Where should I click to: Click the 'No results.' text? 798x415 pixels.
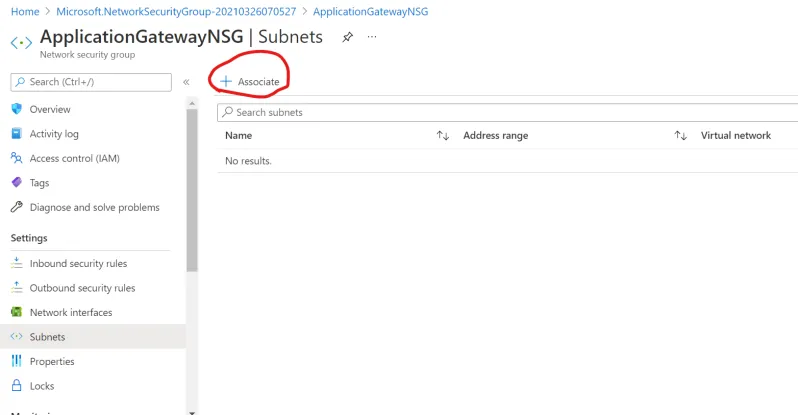[248, 161]
